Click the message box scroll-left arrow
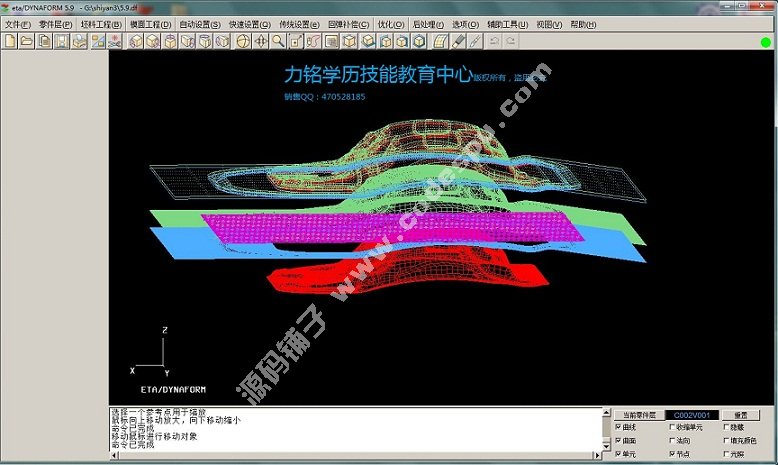This screenshot has height=465, width=778. pos(114,455)
